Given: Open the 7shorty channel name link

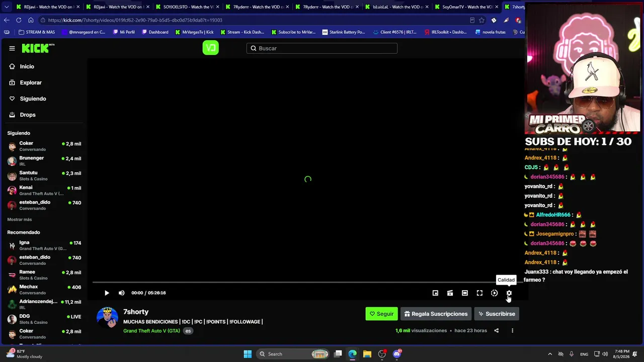Looking at the screenshot, I should click(136, 312).
